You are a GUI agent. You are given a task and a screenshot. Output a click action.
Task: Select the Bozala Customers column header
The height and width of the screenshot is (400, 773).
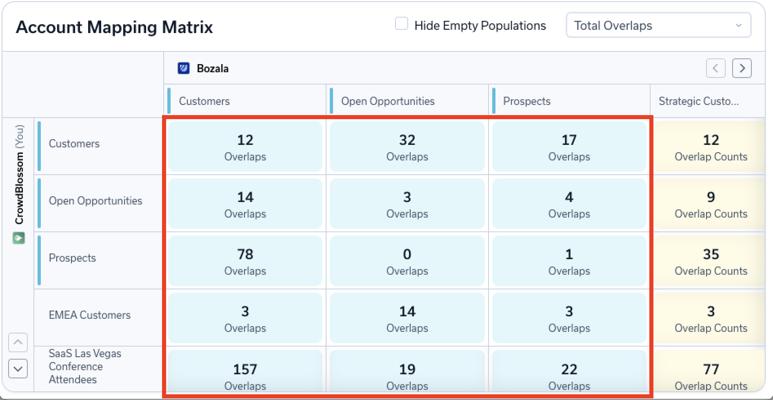204,101
